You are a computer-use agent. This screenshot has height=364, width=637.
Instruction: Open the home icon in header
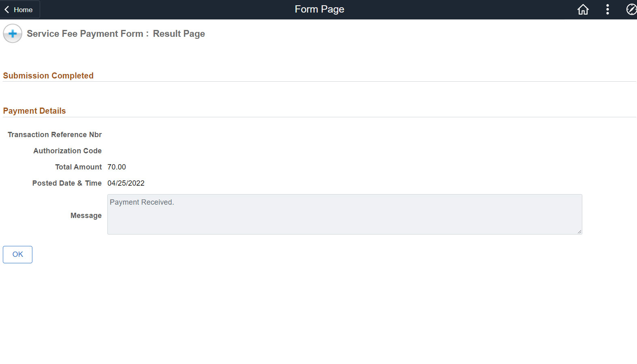(583, 9)
